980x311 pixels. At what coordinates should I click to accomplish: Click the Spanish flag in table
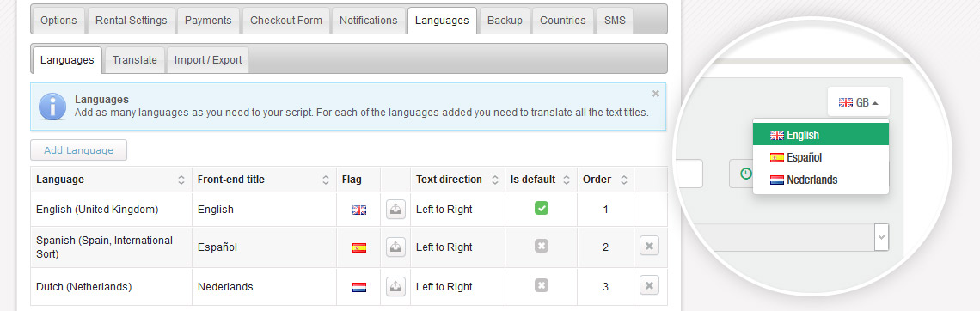click(359, 248)
